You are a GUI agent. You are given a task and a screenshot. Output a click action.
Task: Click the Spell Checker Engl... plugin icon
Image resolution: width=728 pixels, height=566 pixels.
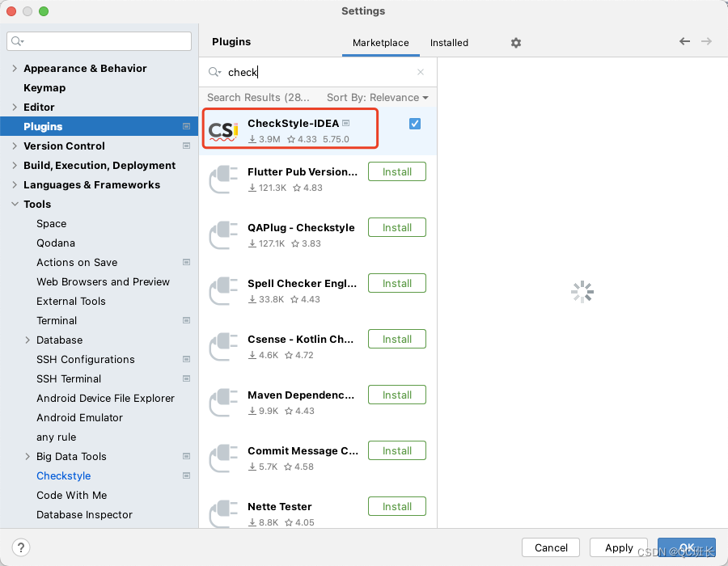pyautogui.click(x=223, y=291)
